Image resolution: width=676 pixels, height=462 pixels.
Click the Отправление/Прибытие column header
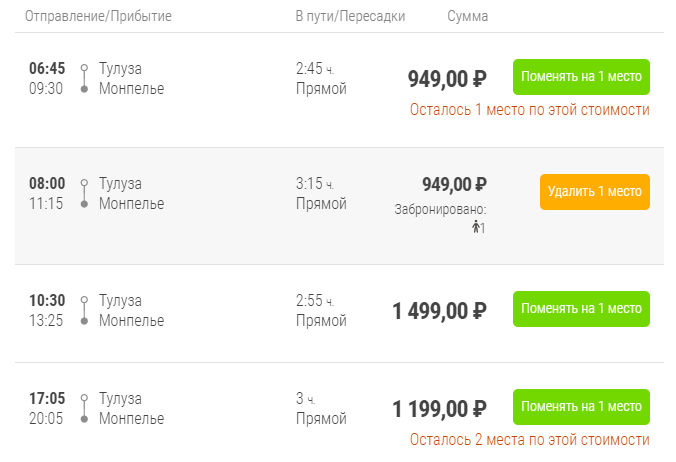(98, 17)
